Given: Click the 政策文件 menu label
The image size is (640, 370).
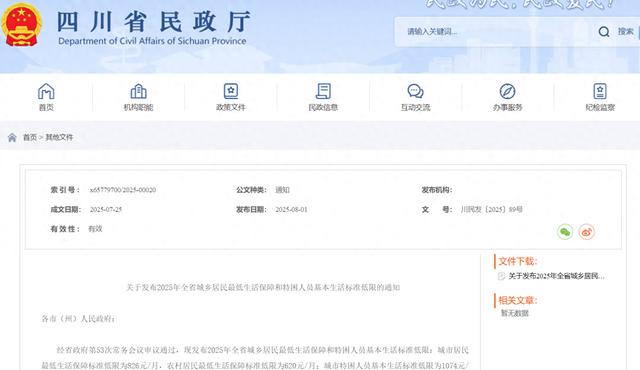Looking at the screenshot, I should [231, 107].
